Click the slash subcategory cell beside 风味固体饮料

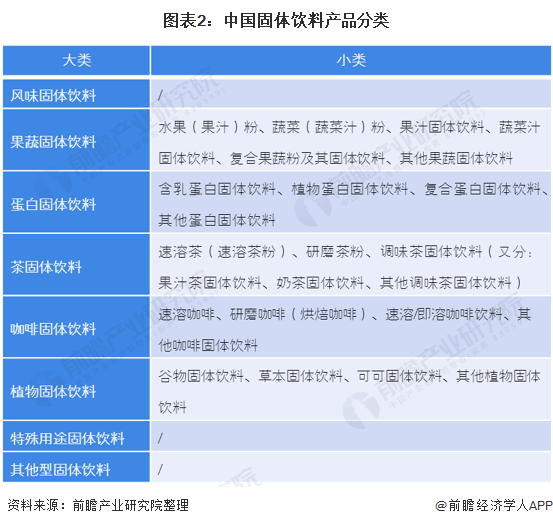(351, 94)
